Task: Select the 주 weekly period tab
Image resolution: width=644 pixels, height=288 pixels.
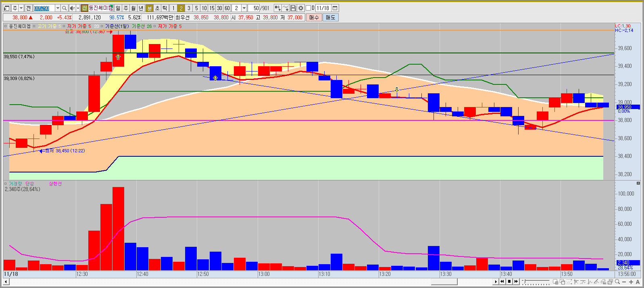Action: [126, 8]
